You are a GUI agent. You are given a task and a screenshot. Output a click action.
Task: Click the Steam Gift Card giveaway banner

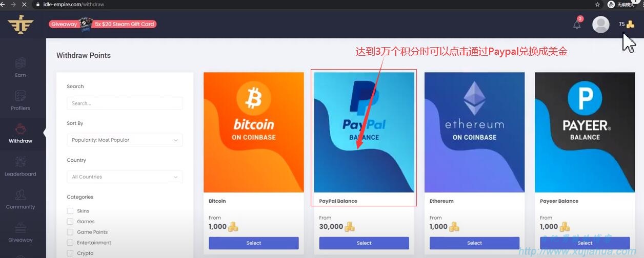[x=103, y=24]
